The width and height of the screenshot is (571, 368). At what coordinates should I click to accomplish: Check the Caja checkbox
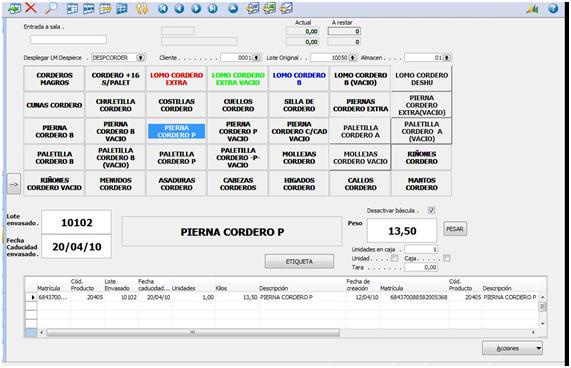[x=447, y=258]
